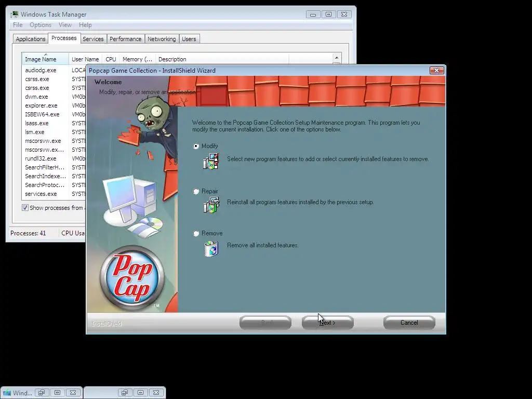Screen dimensions: 532x399
Task: Click the Wind... taskbar item icon
Action: 7,393
